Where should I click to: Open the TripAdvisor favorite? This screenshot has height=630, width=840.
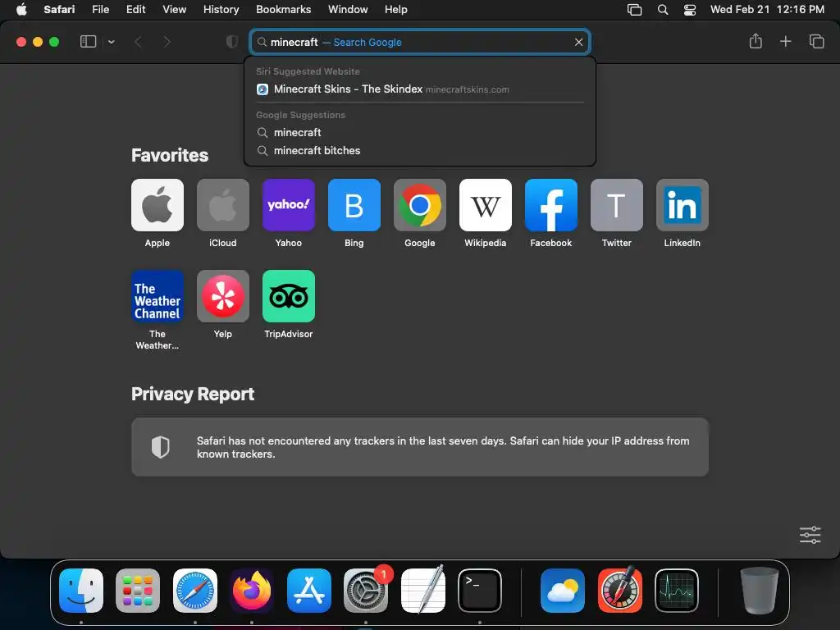click(x=289, y=296)
